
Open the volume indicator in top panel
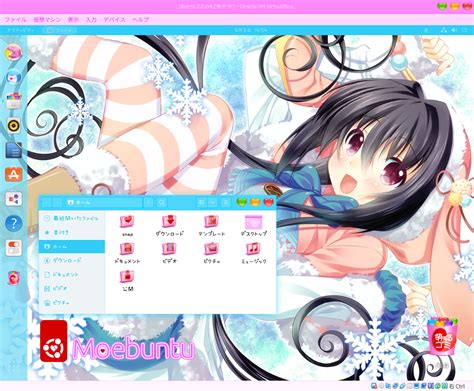pyautogui.click(x=454, y=30)
